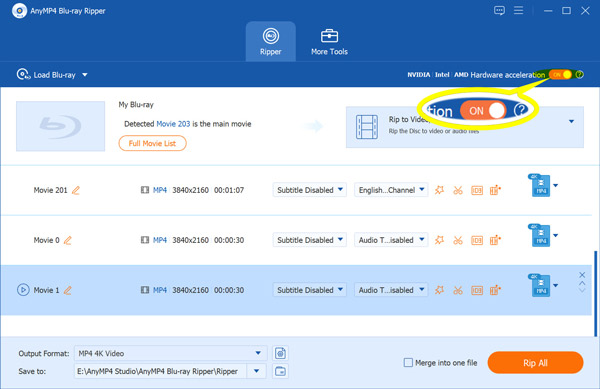The height and width of the screenshot is (389, 600).
Task: Enable Merge into one file checkbox
Action: click(x=408, y=362)
